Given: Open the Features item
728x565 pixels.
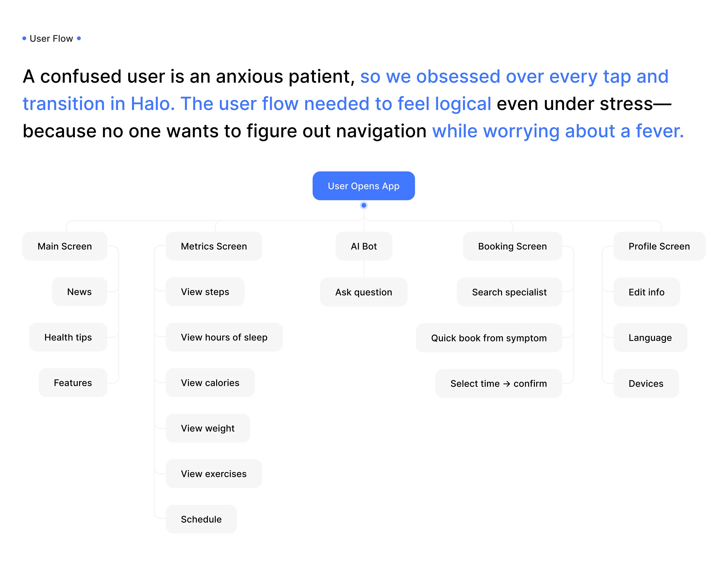Looking at the screenshot, I should (x=73, y=383).
